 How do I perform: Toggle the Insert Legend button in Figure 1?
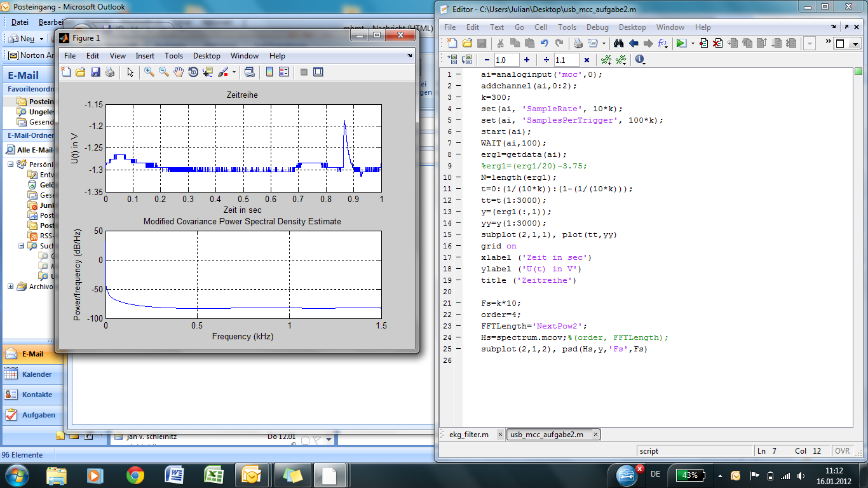pyautogui.click(x=284, y=72)
